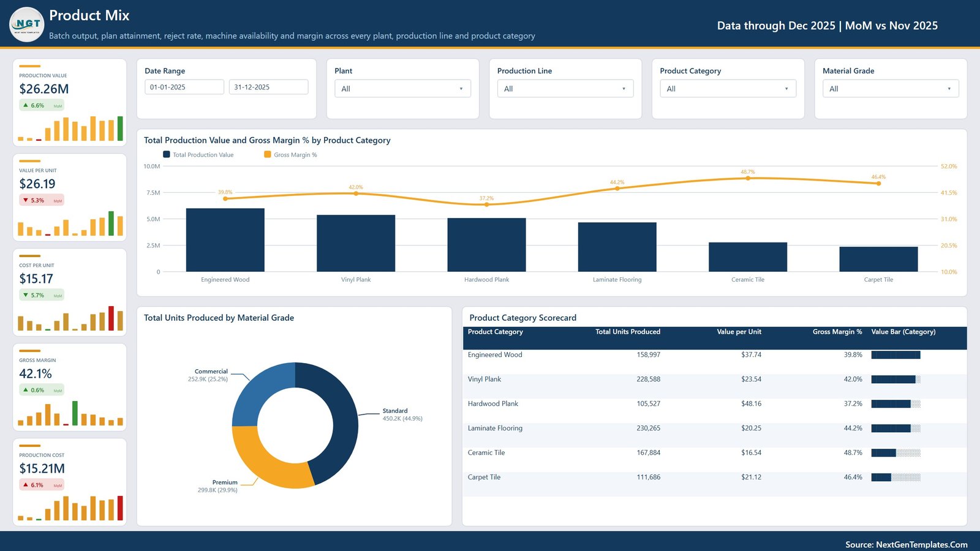Image resolution: width=980 pixels, height=551 pixels.
Task: Open the Production Line dropdown
Action: (565, 89)
